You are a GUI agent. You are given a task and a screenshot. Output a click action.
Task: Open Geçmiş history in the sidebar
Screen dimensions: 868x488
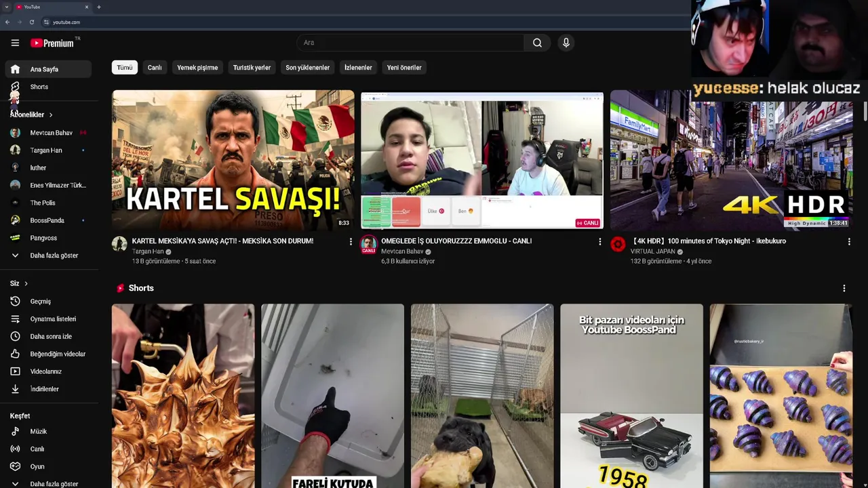47,301
